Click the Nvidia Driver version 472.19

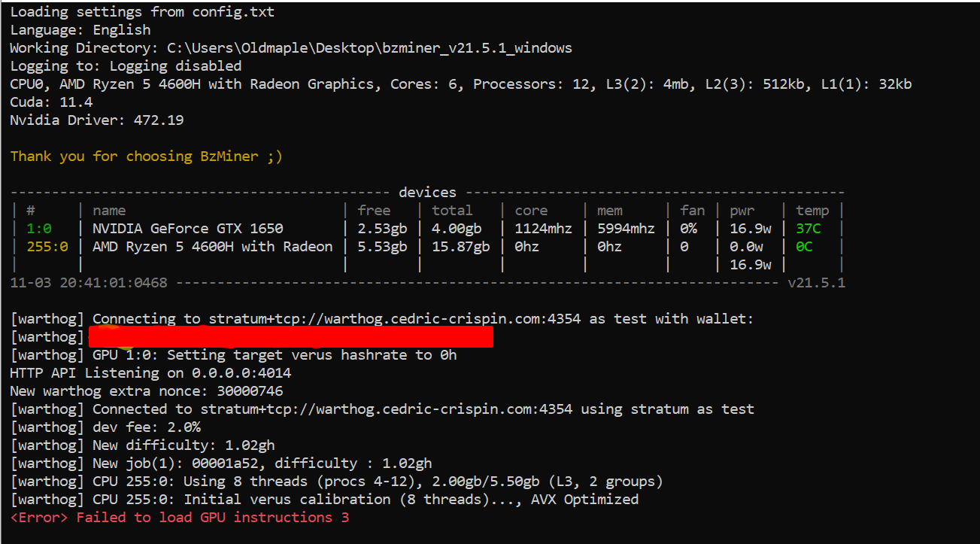pos(159,120)
